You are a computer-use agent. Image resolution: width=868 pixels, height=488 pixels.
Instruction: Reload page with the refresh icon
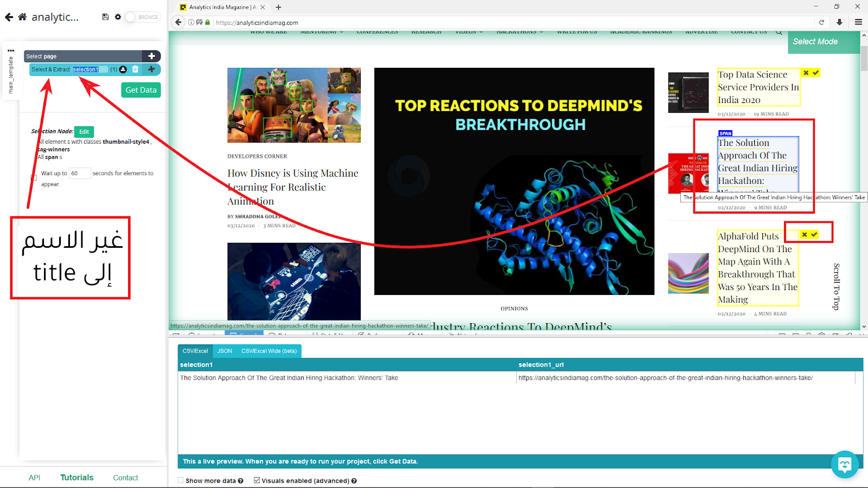click(821, 22)
